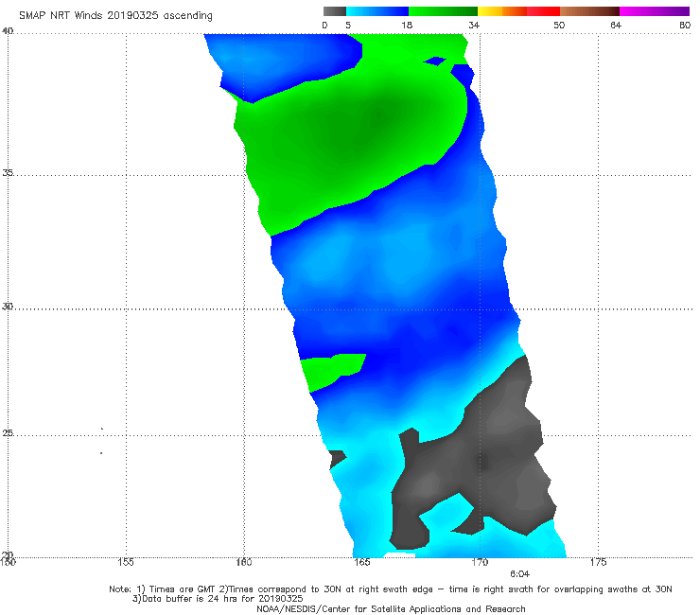Click the title 'SMAP NRT Winds 20190325 ascending'
This screenshot has width=700, height=615.
coord(115,15)
